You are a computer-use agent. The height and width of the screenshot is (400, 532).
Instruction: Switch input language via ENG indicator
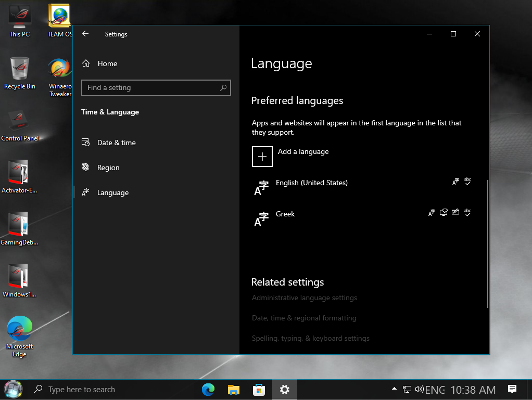tap(435, 390)
